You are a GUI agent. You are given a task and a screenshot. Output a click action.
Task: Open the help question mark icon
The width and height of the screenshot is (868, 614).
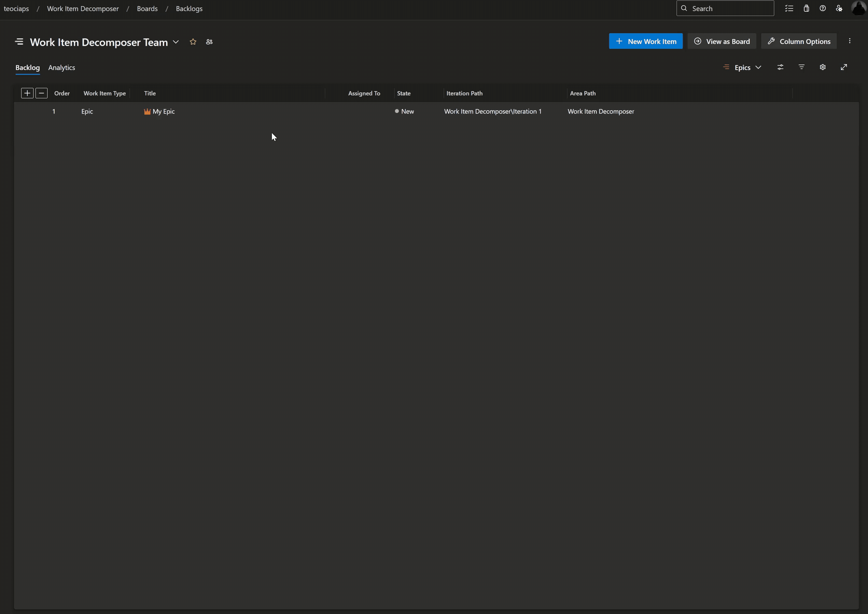[x=823, y=8]
